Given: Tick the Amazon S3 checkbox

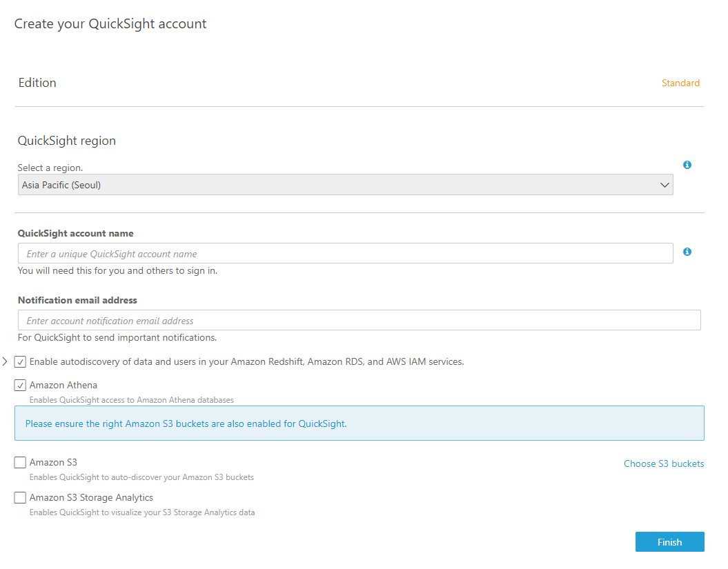Looking at the screenshot, I should (x=20, y=463).
